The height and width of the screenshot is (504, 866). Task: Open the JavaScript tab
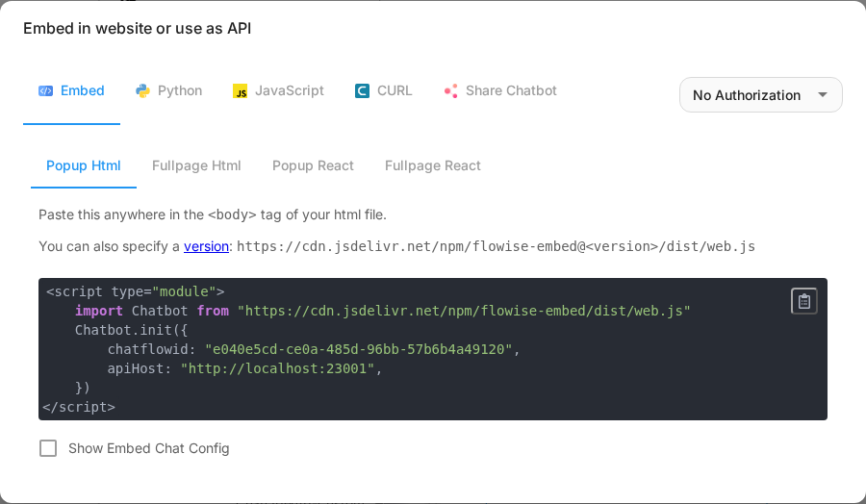click(278, 91)
